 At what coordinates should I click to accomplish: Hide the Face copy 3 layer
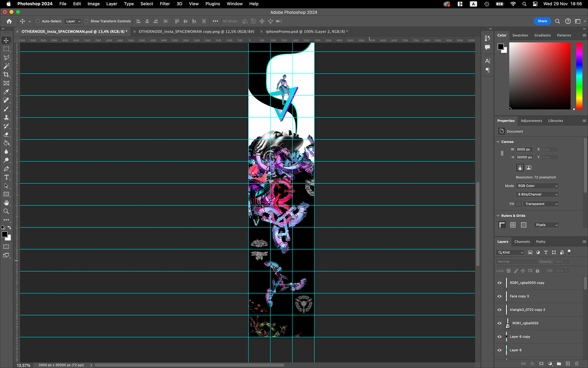(x=499, y=296)
